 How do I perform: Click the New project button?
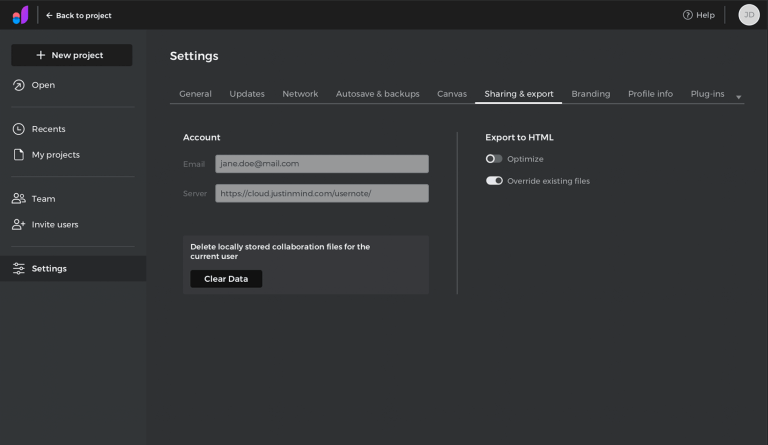72,55
